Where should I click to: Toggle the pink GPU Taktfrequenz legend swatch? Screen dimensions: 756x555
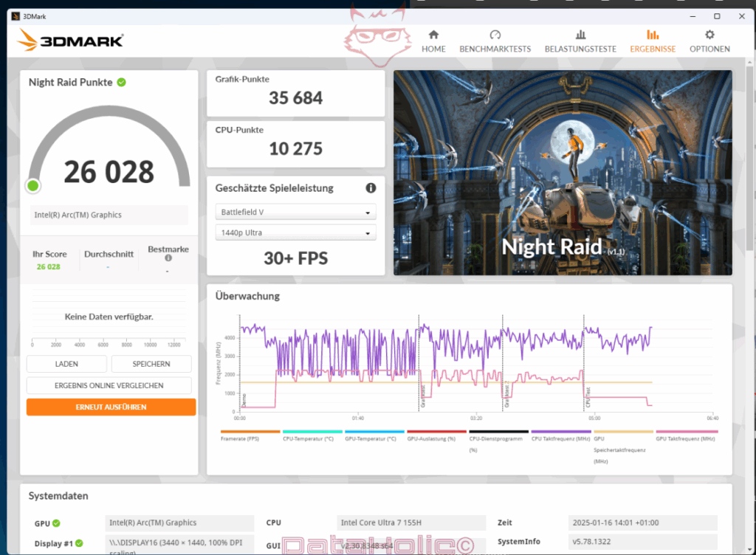point(687,432)
